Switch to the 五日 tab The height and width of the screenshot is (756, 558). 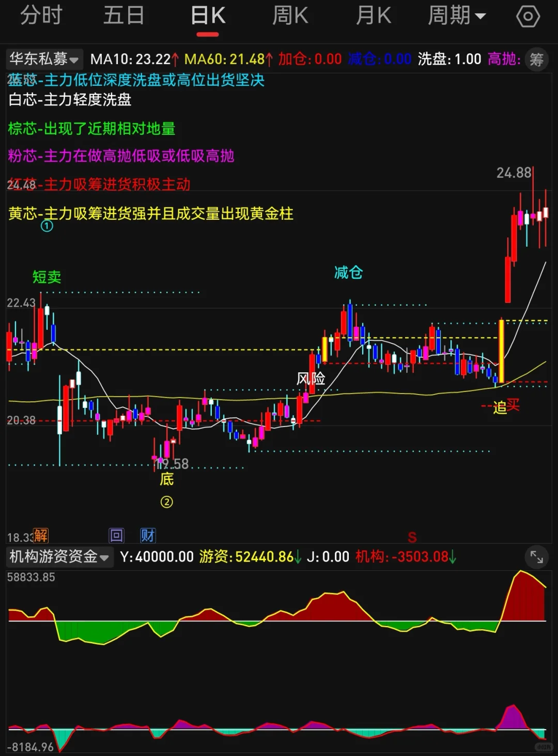click(x=124, y=16)
